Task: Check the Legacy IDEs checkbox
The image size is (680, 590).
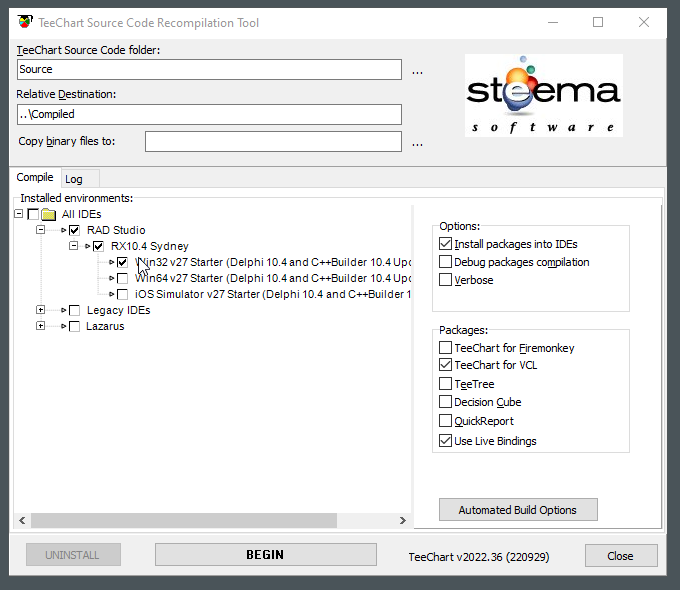Action: coord(75,310)
